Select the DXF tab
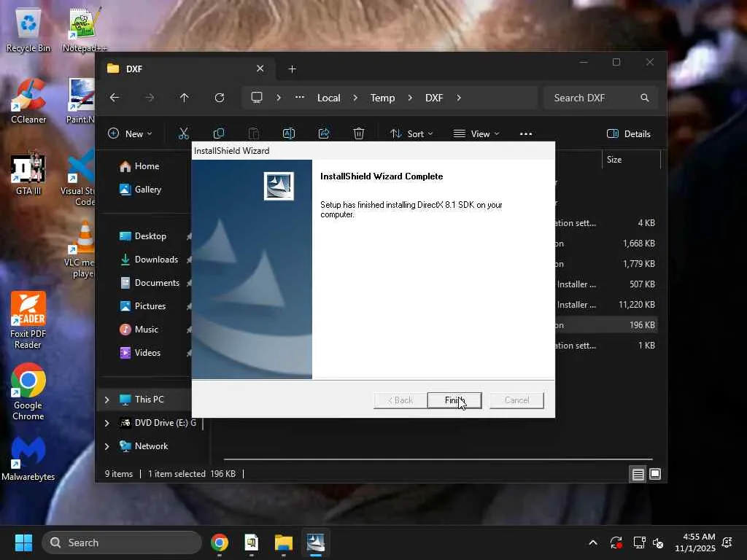 click(186, 69)
